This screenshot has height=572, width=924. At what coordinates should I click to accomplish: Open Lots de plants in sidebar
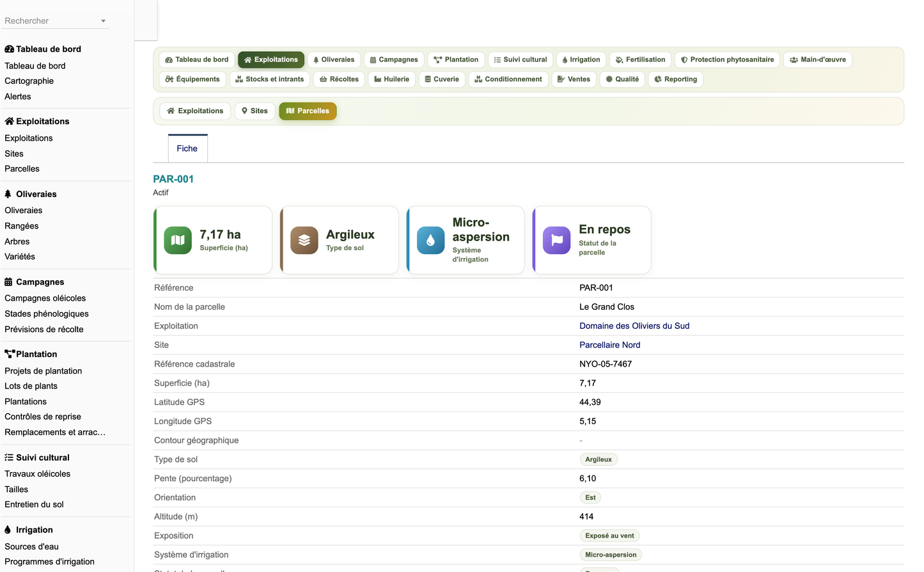pos(31,386)
